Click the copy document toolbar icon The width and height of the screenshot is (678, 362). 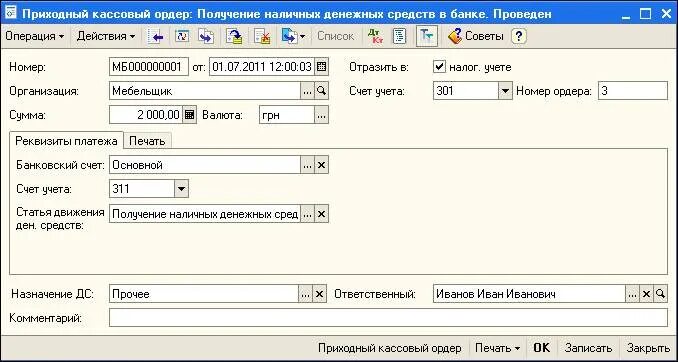tap(206, 37)
